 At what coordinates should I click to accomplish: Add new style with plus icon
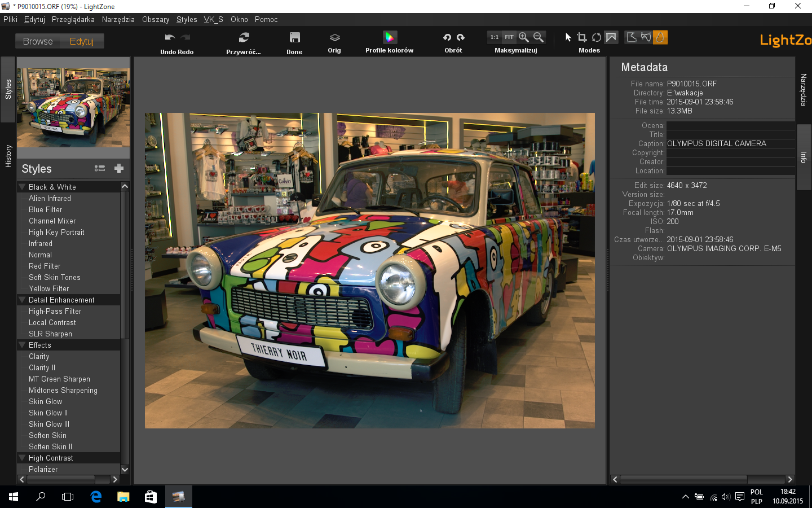pyautogui.click(x=119, y=168)
